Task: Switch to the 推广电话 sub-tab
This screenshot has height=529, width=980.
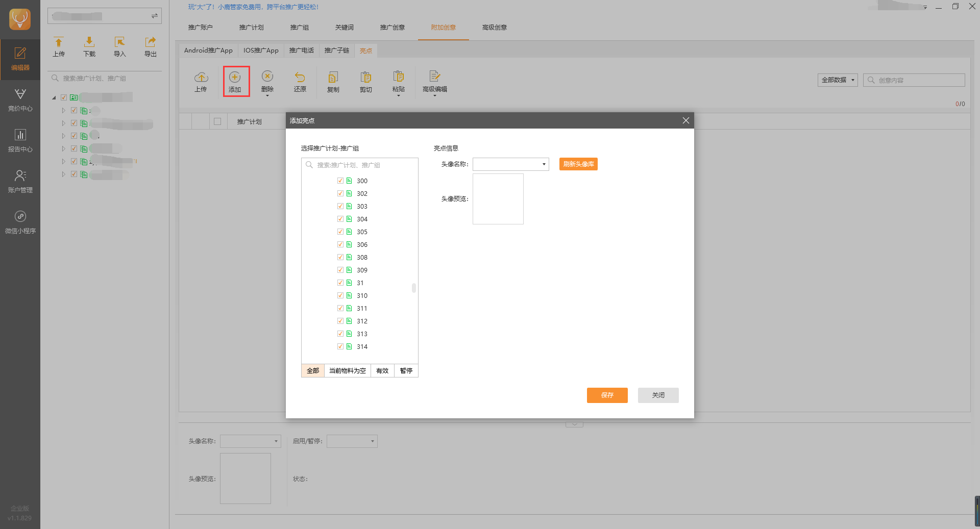Action: pyautogui.click(x=302, y=51)
